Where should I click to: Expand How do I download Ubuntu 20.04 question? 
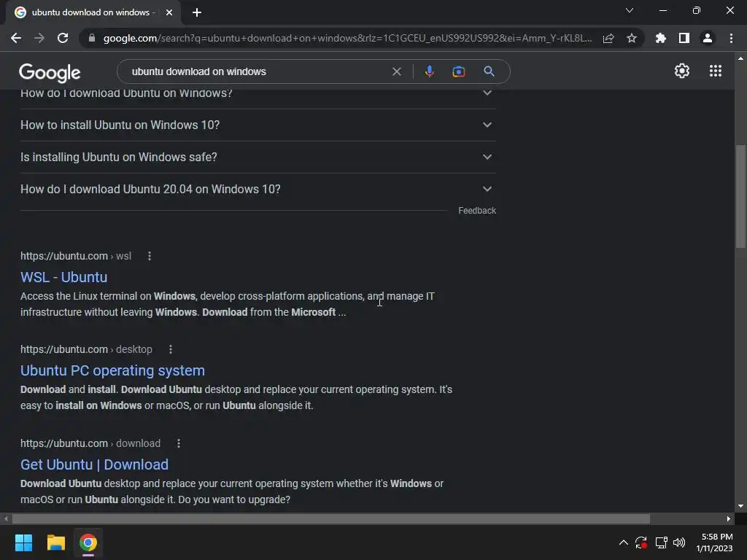258,189
